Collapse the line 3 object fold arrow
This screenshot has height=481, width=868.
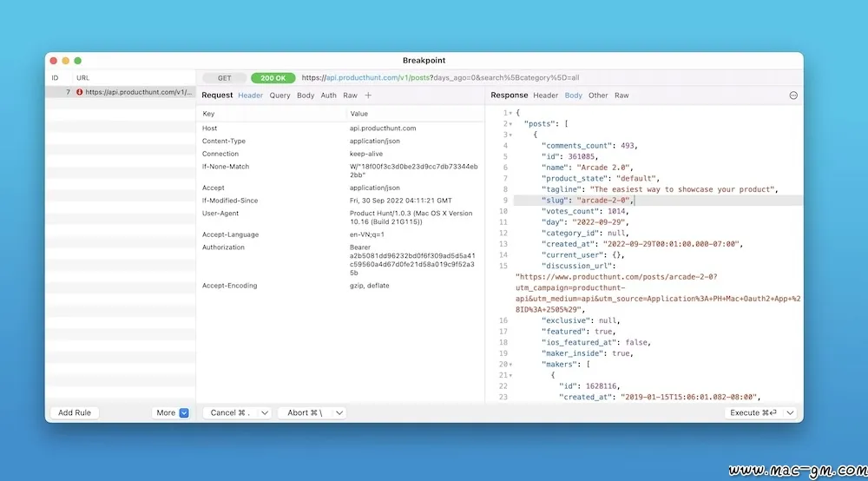(x=510, y=135)
